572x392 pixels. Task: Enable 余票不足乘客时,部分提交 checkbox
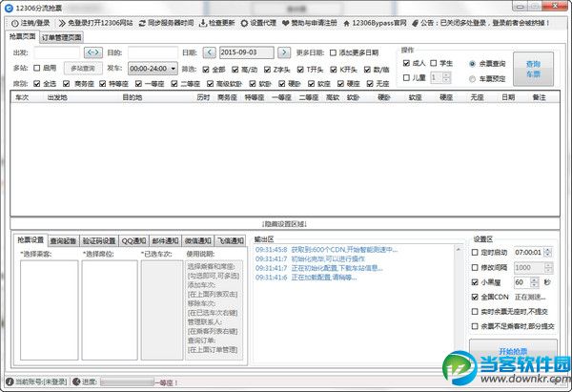point(475,326)
